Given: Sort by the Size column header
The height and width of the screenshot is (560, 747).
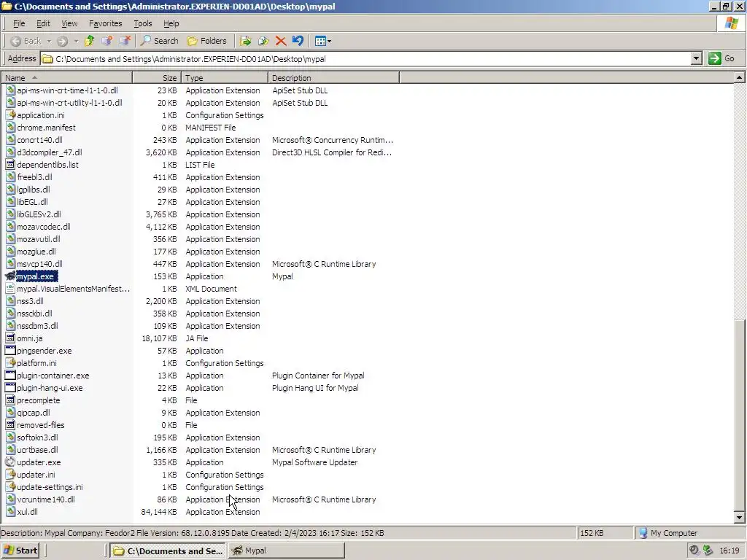Looking at the screenshot, I should pyautogui.click(x=156, y=77).
